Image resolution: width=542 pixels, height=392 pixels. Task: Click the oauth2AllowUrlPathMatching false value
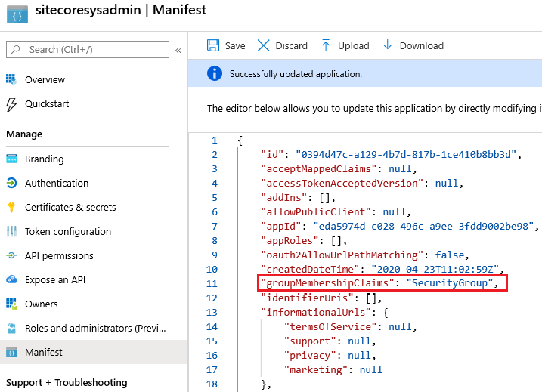[x=449, y=255]
